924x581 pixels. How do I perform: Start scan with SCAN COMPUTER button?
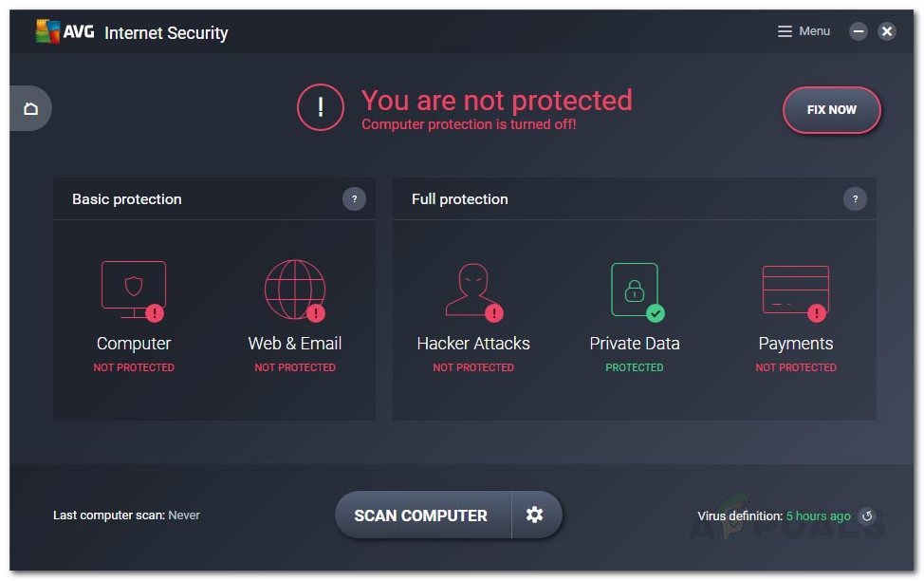pos(421,515)
